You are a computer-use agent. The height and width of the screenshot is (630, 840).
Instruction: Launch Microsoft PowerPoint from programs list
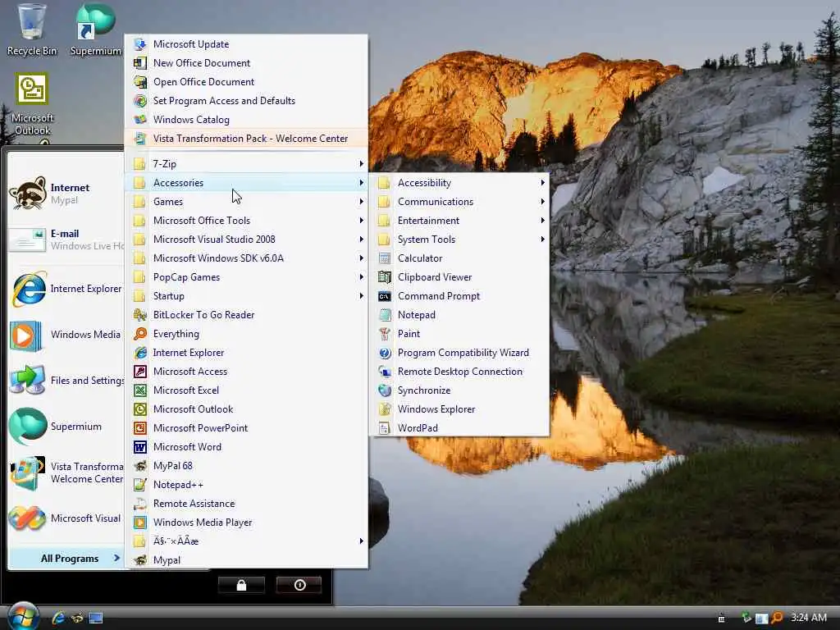point(246,428)
